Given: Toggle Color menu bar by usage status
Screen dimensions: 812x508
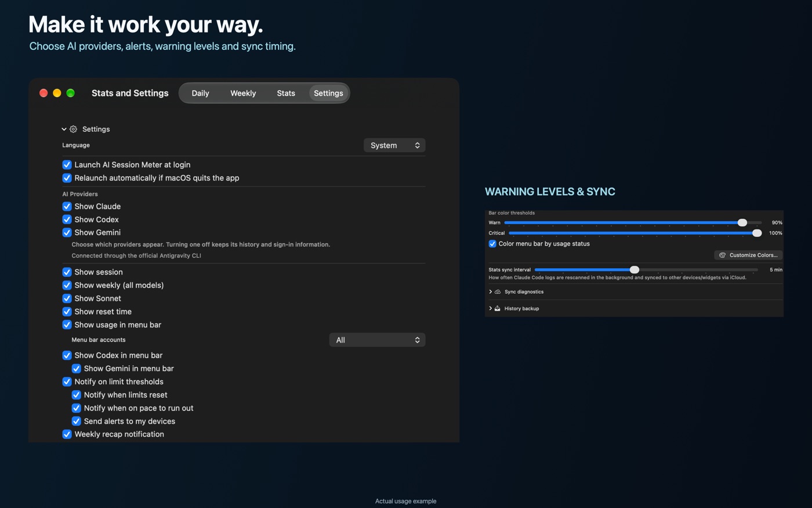Looking at the screenshot, I should 492,244.
